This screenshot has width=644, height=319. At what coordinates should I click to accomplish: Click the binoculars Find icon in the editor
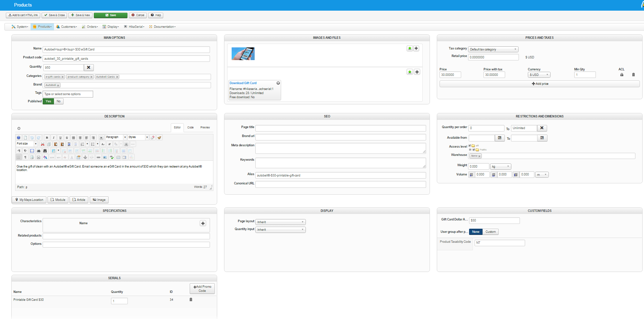pos(45,151)
